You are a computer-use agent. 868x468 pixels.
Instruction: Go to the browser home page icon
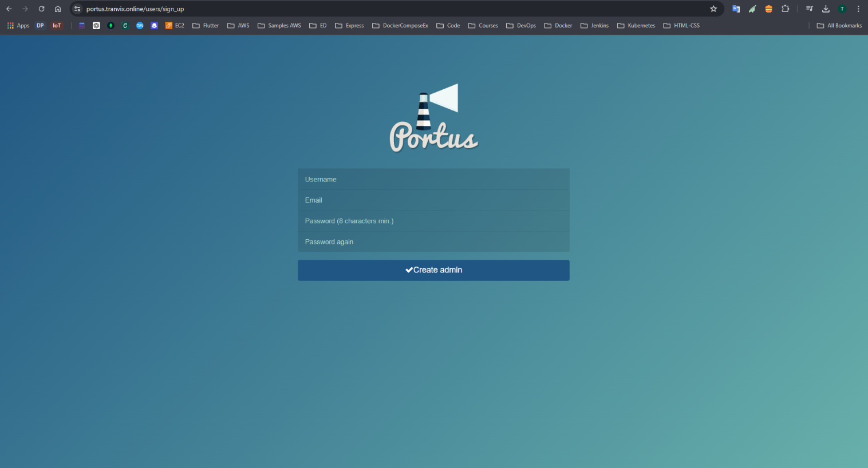tap(58, 9)
